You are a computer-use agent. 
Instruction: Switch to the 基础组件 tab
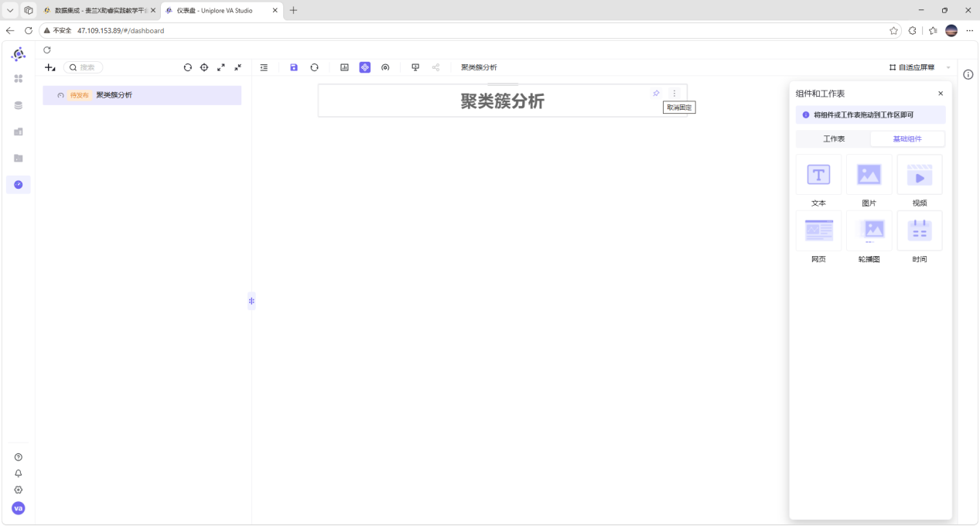tap(907, 139)
